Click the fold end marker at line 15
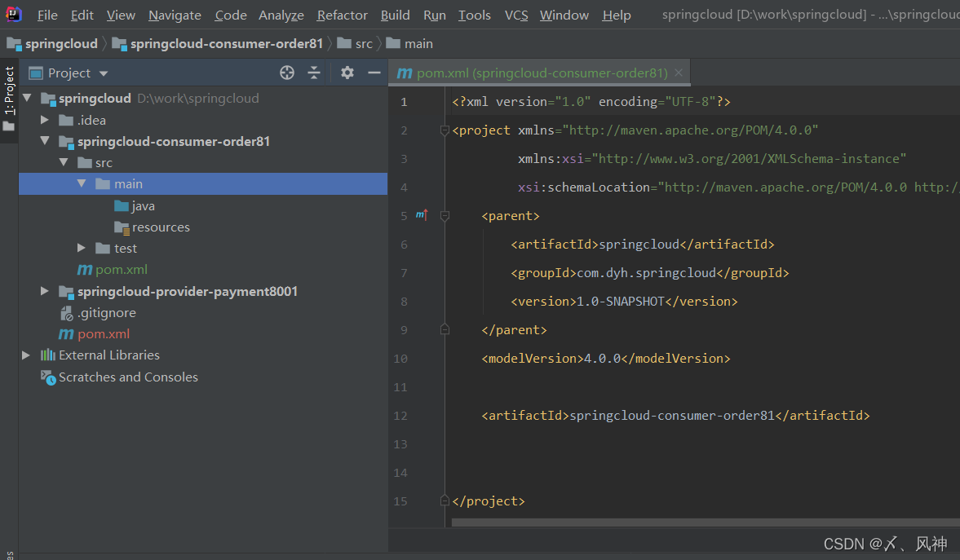 point(445,500)
